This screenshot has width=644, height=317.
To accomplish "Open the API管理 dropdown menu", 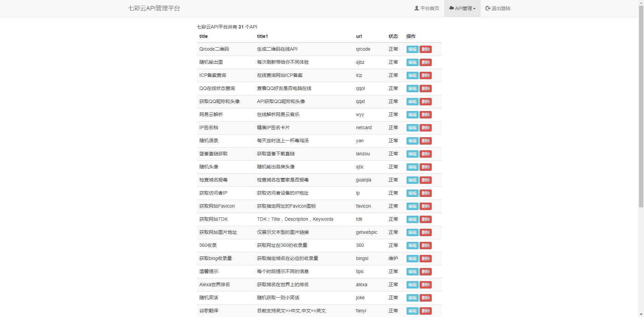I will (464, 8).
